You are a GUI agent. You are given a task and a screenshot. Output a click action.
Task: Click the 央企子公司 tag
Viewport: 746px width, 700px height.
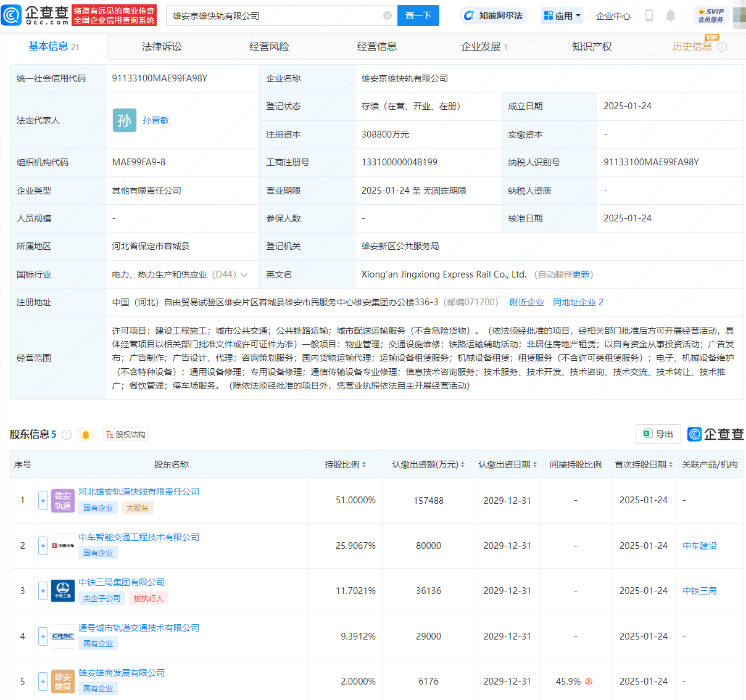point(102,598)
